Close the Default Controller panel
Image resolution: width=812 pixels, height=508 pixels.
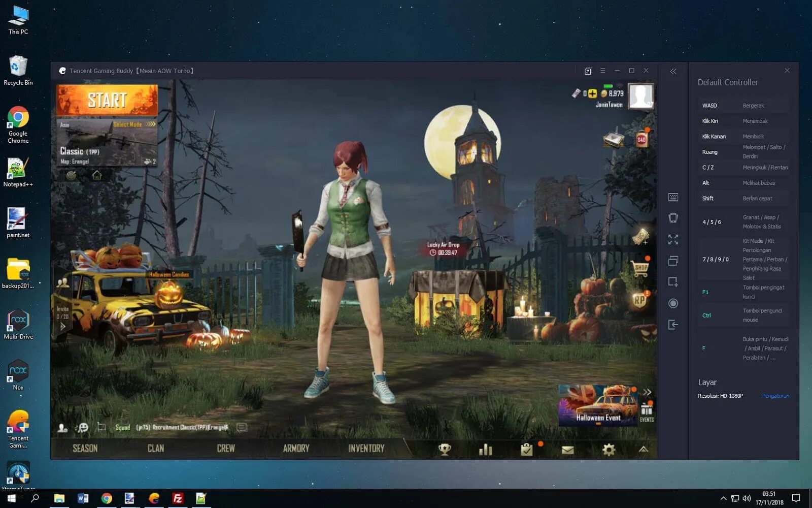tap(787, 71)
